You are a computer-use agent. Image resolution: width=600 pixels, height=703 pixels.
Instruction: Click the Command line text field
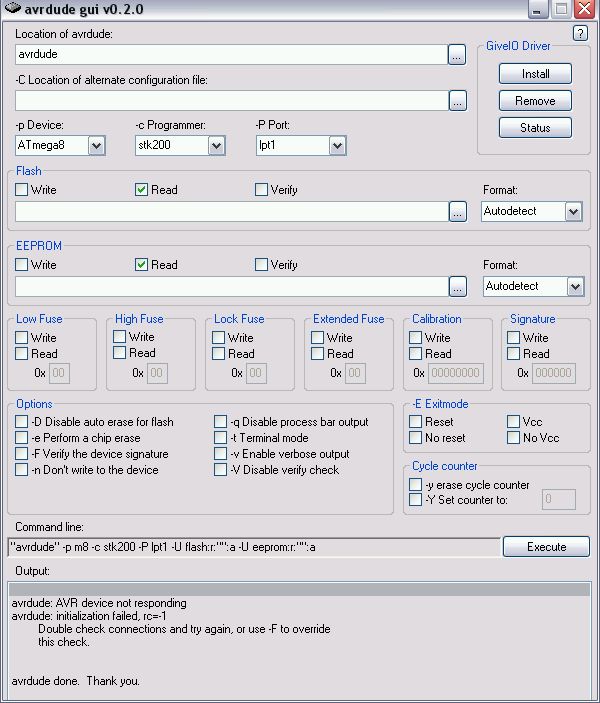tap(254, 547)
